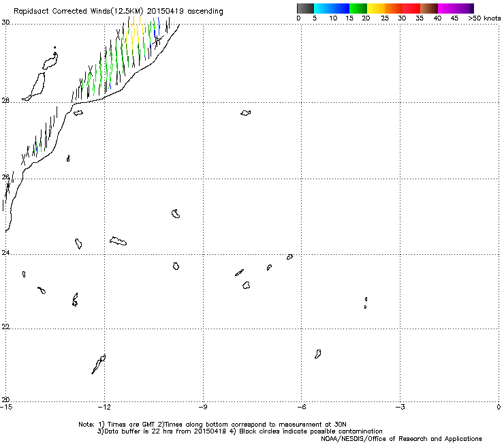
Task: Click the longitude axis label "-6"
Action: 301,407
